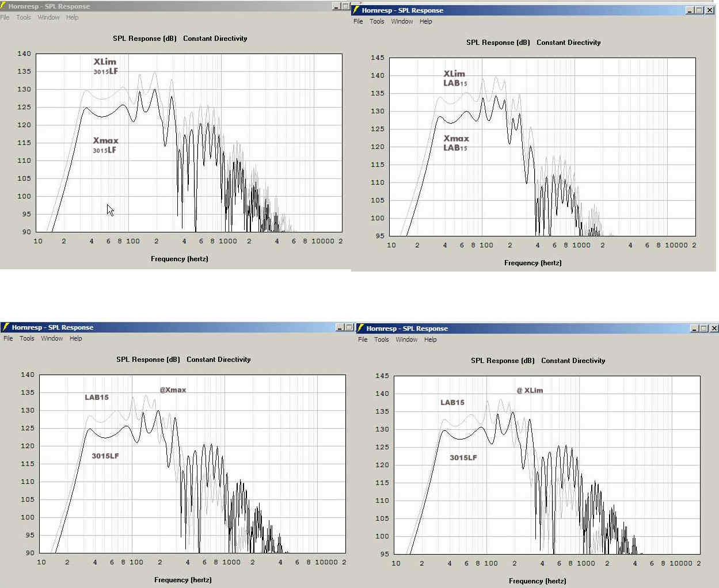The image size is (719, 588).
Task: Close the XLim LAB15 chart window
Action: (x=709, y=10)
